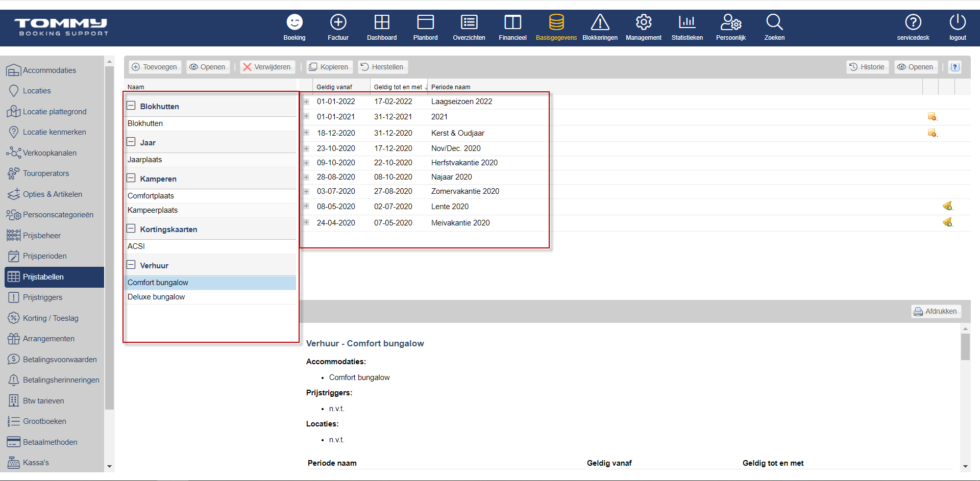980x481 pixels.
Task: Click the Toevoegen button
Action: tap(155, 67)
